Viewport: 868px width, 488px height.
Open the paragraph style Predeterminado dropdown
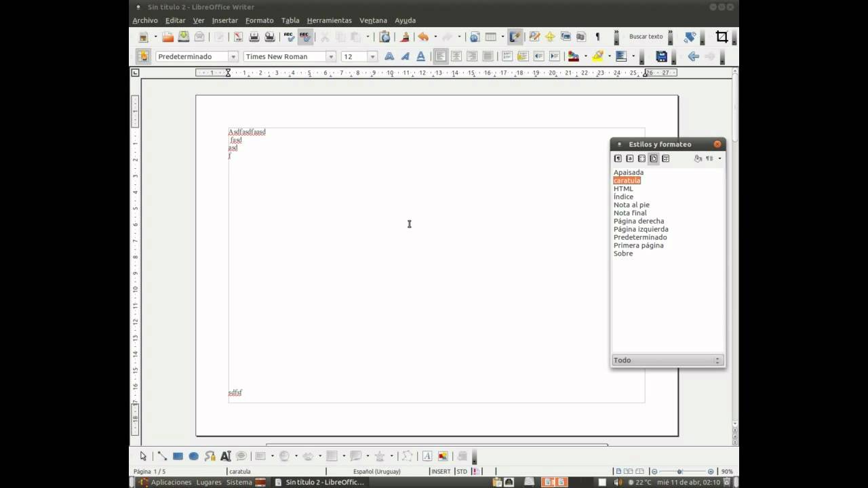[x=233, y=57]
